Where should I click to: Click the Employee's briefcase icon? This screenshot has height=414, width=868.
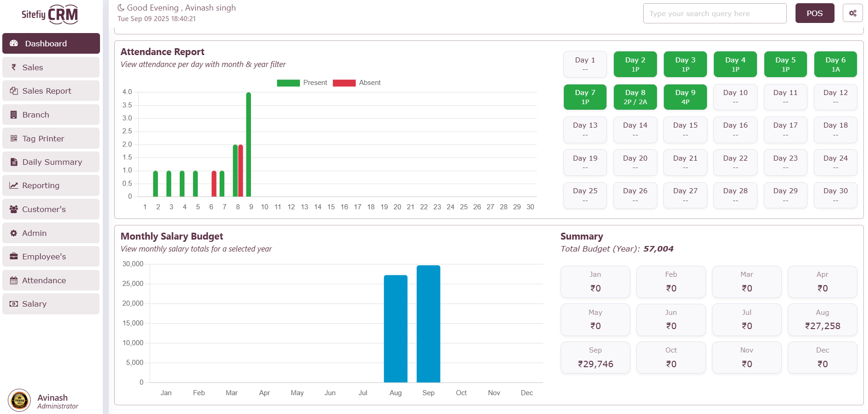14,257
